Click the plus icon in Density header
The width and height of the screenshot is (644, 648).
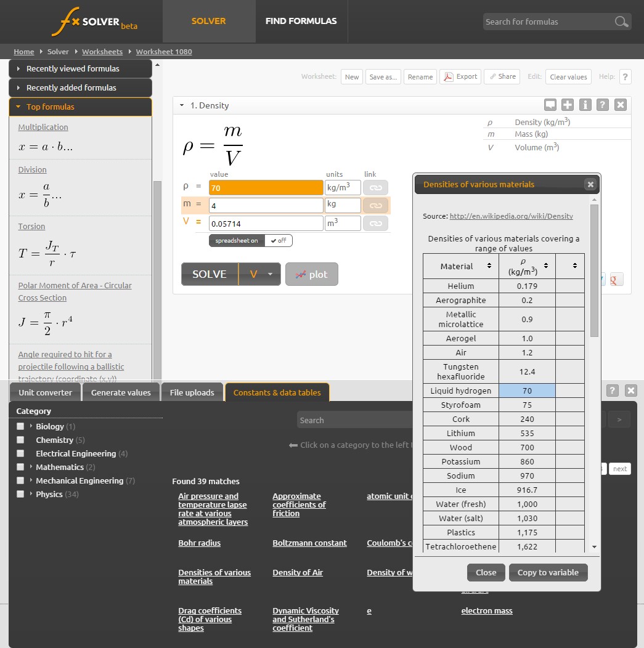click(x=568, y=105)
